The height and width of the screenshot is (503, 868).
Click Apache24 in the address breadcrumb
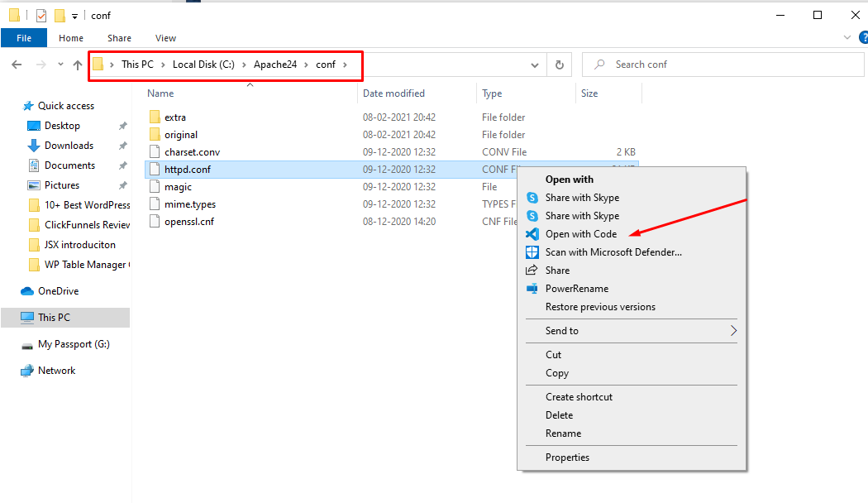point(275,65)
